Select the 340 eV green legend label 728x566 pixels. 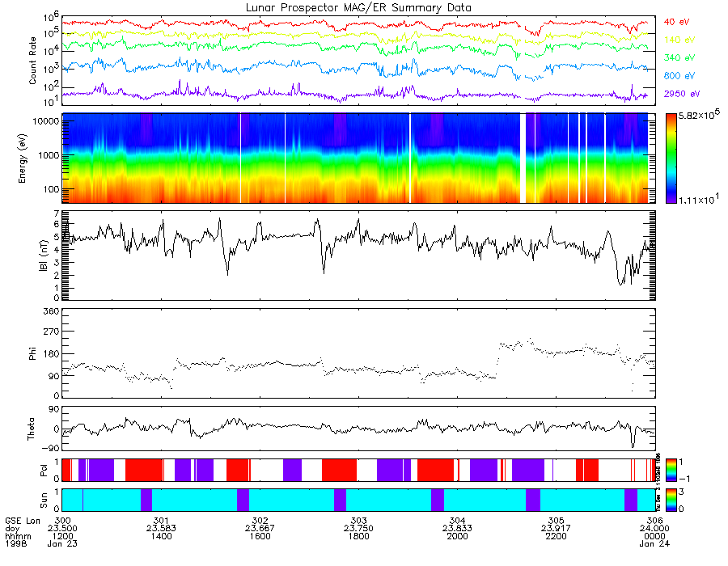click(679, 57)
